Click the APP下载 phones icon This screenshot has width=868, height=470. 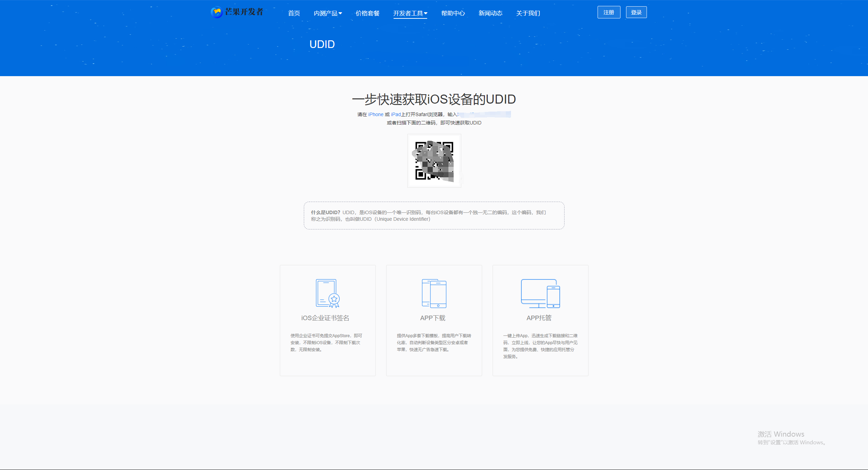click(x=434, y=293)
